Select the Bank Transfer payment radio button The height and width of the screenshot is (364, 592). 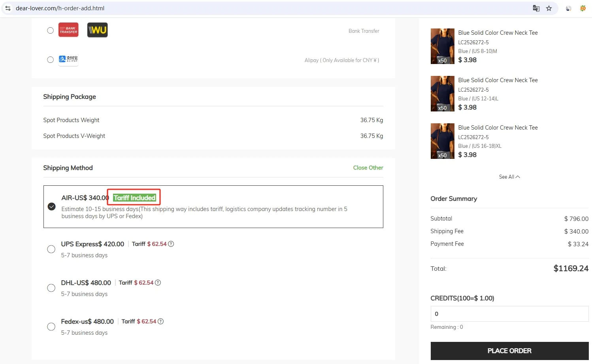pyautogui.click(x=50, y=30)
